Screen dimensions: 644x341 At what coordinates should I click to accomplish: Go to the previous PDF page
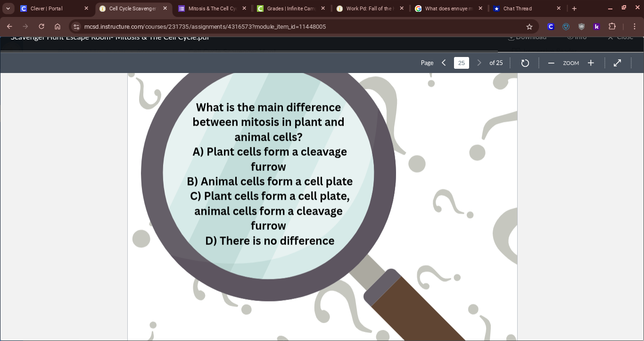[444, 63]
